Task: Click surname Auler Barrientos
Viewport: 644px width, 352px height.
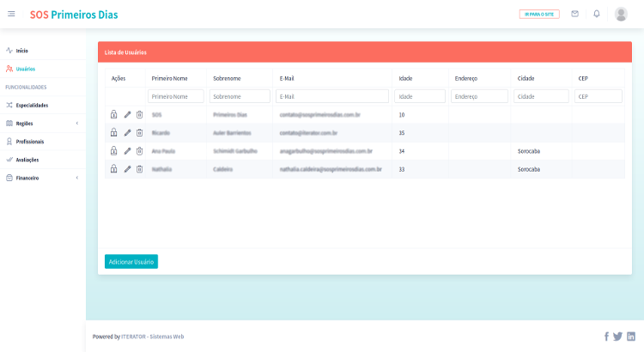Action: 232,133
